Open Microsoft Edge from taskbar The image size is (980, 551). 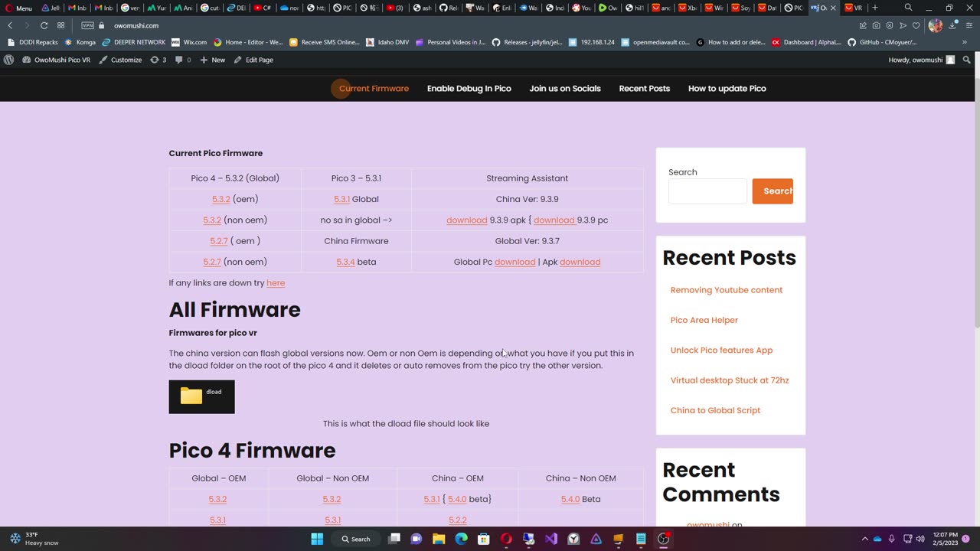[x=461, y=539]
